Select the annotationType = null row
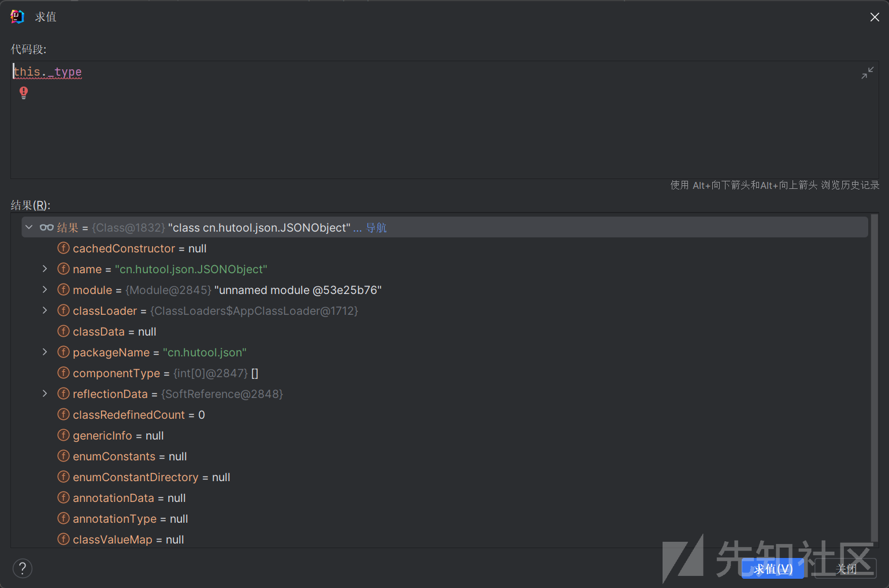This screenshot has height=588, width=889. pos(445,519)
